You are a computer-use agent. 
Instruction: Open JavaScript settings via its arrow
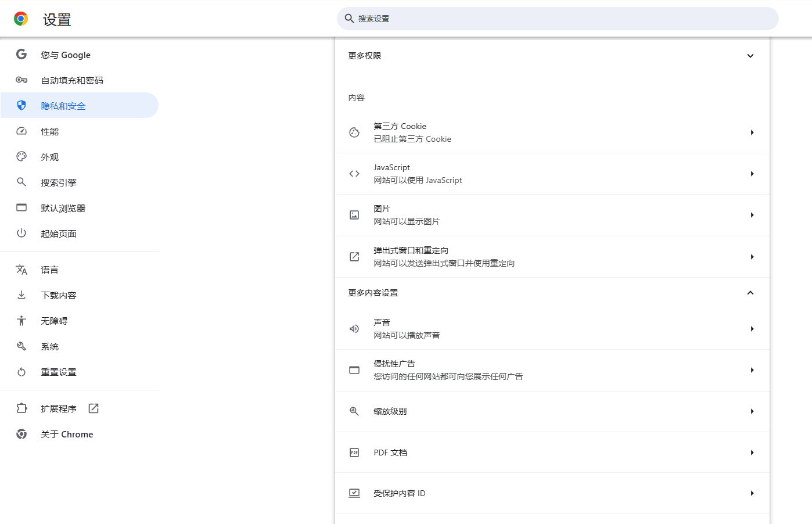[x=752, y=174]
